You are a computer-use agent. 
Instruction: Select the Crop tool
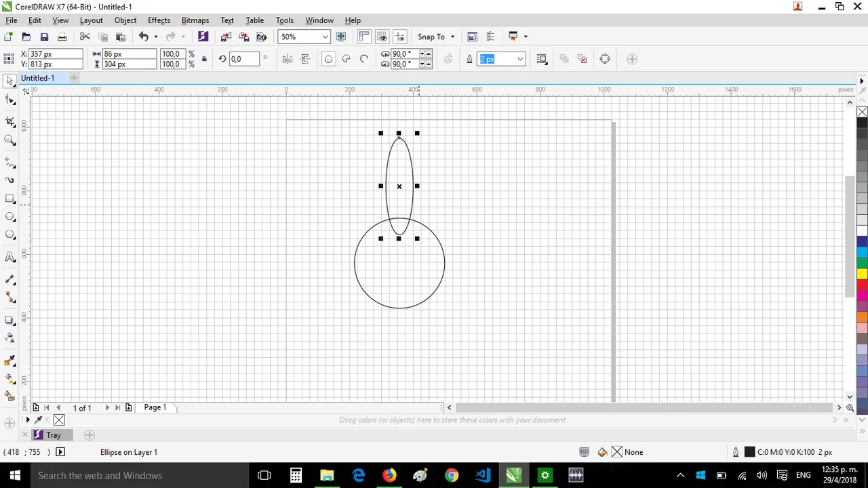(x=10, y=121)
